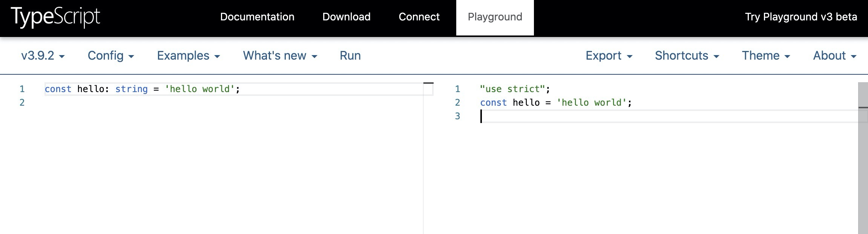Click the "use strict" line in output
The height and width of the screenshot is (234, 868).
pos(515,89)
